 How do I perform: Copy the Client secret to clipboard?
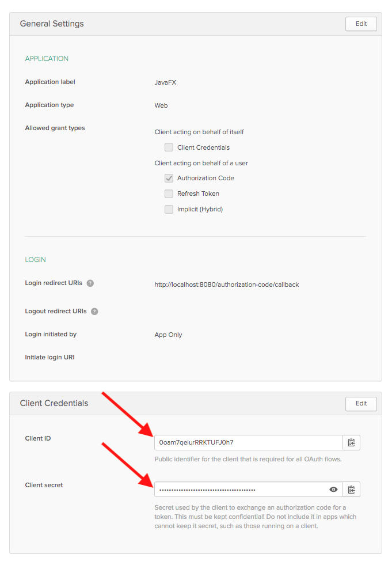pyautogui.click(x=351, y=490)
